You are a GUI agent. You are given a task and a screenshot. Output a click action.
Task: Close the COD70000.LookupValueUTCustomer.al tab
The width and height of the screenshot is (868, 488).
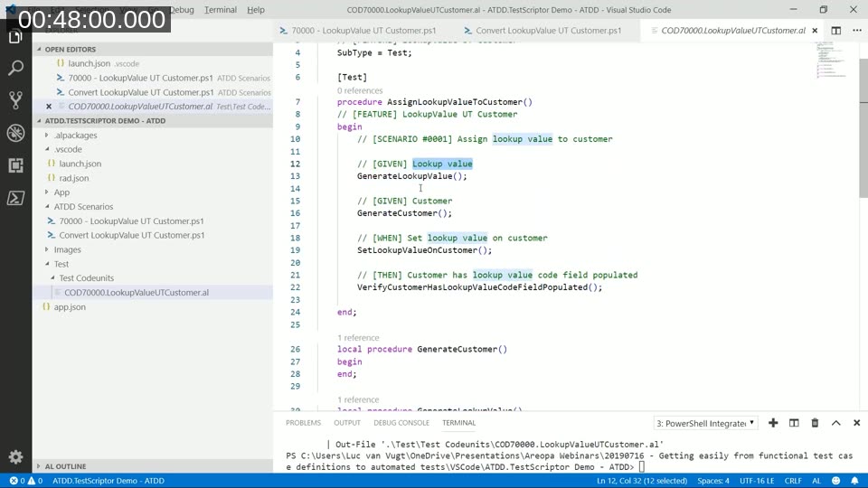pos(815,31)
